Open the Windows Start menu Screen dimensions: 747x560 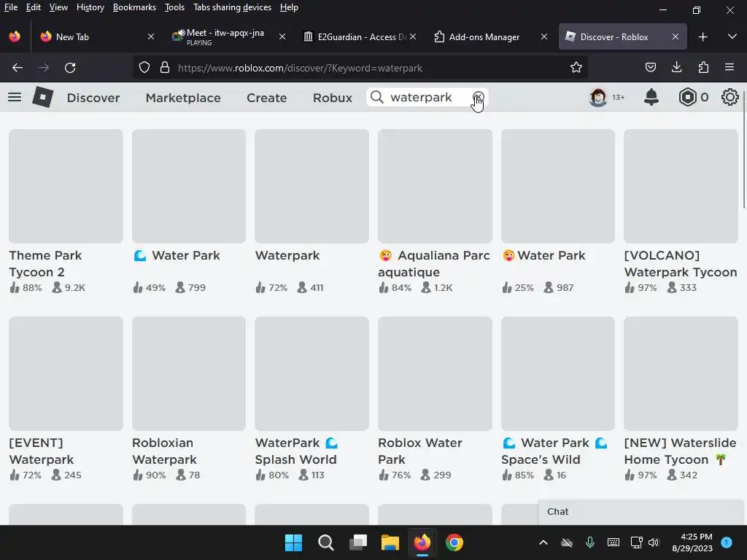point(293,542)
